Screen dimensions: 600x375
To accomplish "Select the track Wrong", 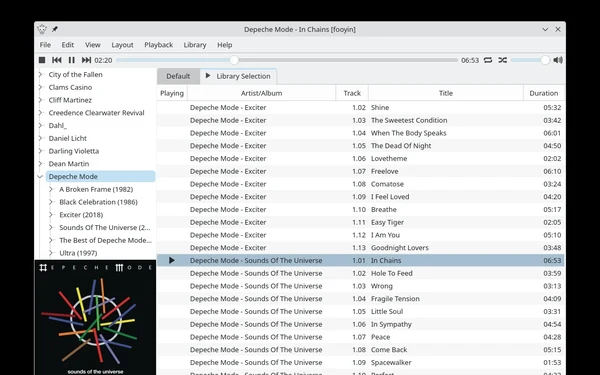I will pos(360,286).
